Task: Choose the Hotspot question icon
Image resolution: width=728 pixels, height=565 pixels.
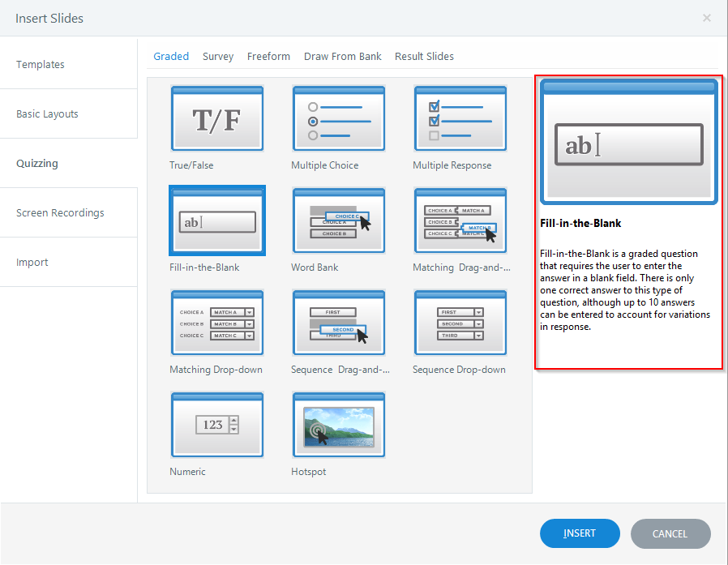Action: point(339,425)
